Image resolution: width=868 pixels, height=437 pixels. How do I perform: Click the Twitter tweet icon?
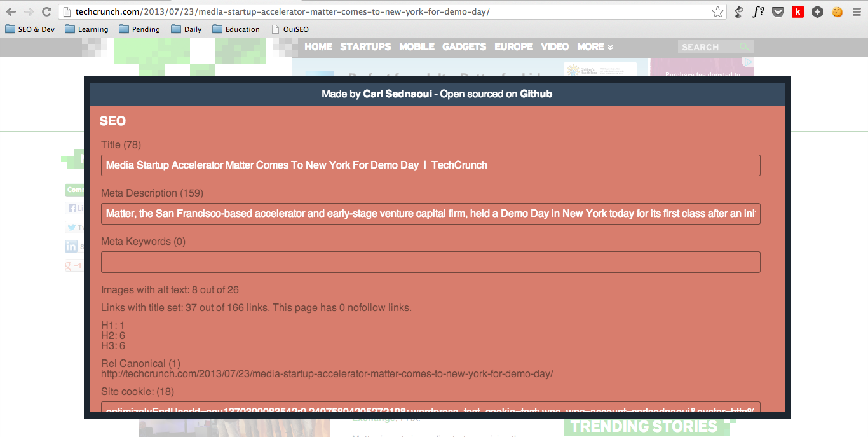(71, 227)
